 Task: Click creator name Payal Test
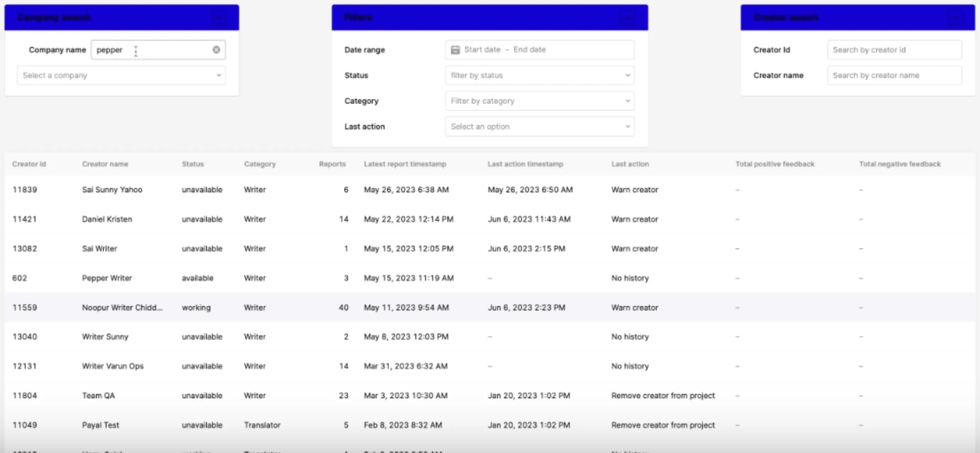coord(100,425)
